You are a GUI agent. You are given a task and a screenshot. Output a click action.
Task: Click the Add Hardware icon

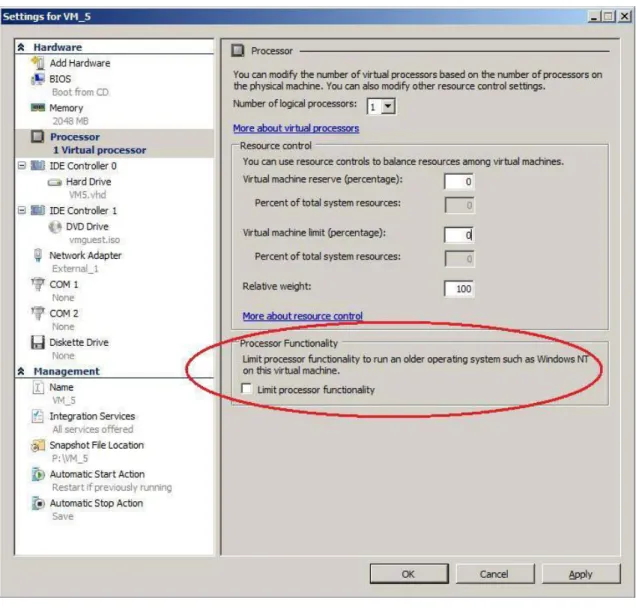(x=38, y=63)
